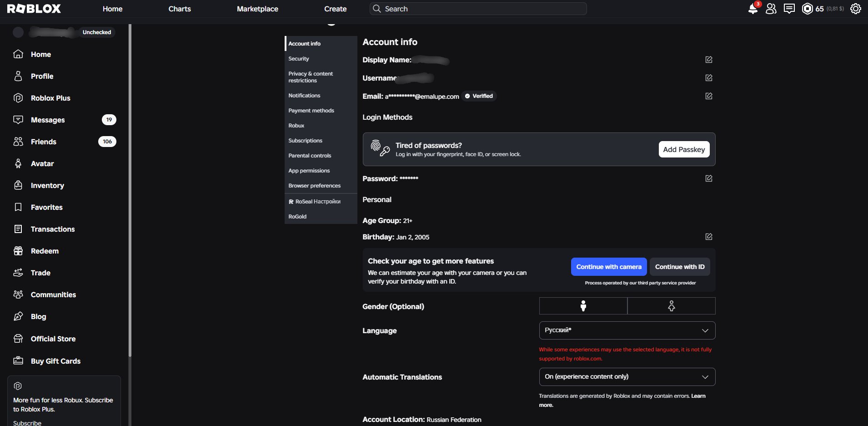Click the sidebar profile avatar thumbnail
Viewport: 868px width, 426px height.
point(18,32)
